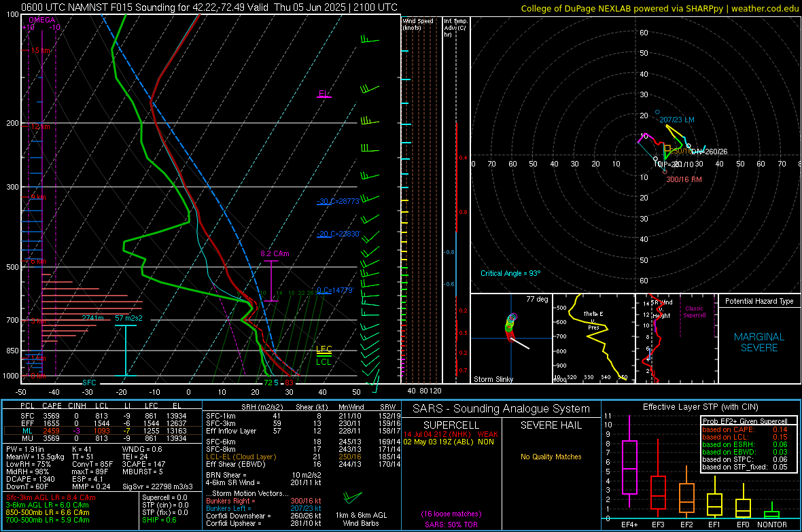Click the SARS - Sounding Analogue System heading
Image resolution: width=802 pixels, height=532 pixels.
[502, 409]
